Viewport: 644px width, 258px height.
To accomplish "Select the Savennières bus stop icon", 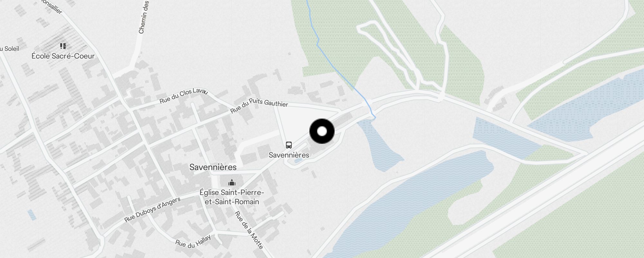I will [x=289, y=145].
